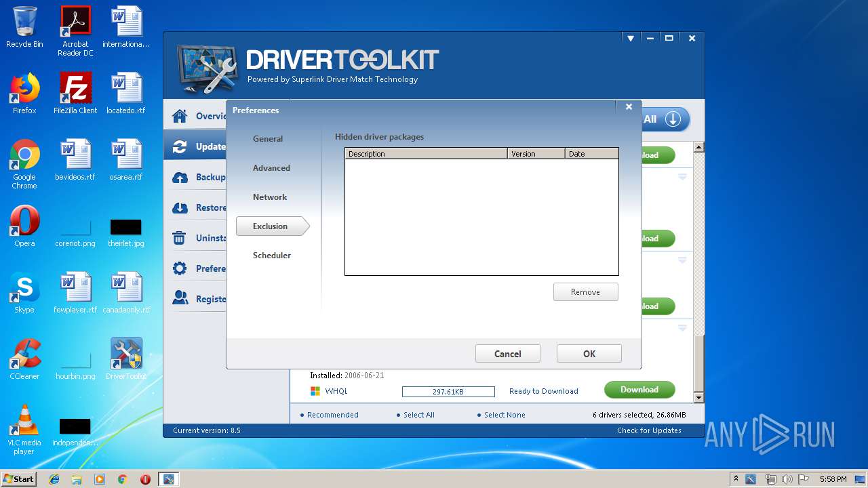Open the Windows Start menu
This screenshot has height=488, width=868.
18,479
